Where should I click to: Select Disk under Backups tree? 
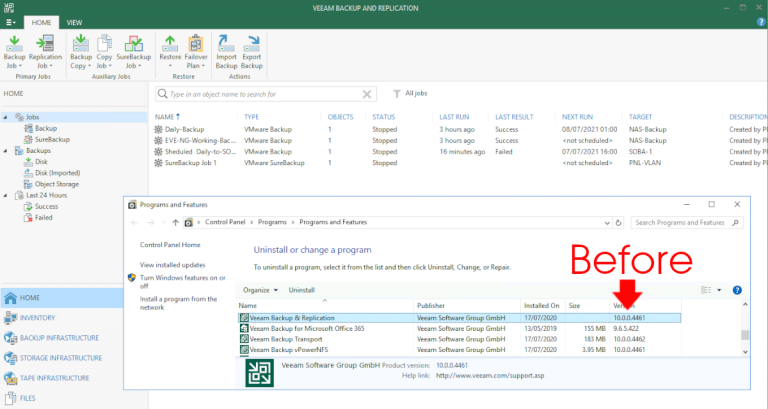[x=41, y=162]
